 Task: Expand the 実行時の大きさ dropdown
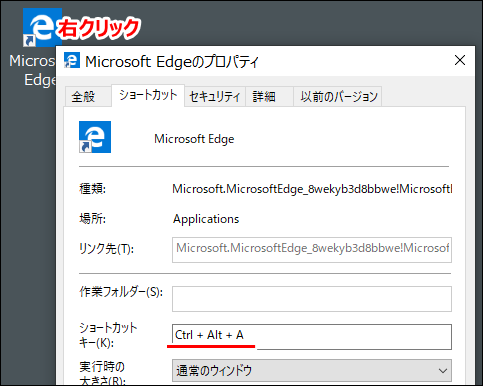(x=312, y=370)
